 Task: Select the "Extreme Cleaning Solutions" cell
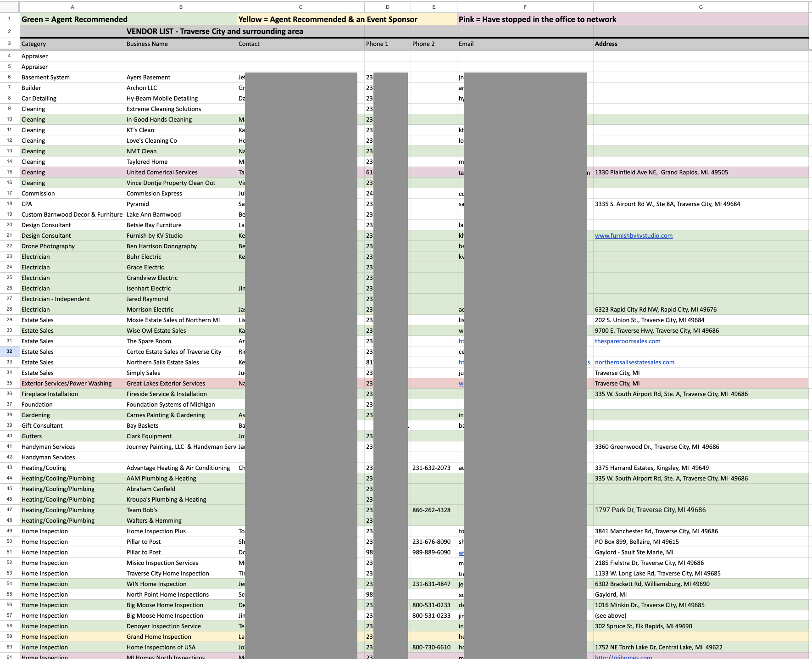[181, 109]
